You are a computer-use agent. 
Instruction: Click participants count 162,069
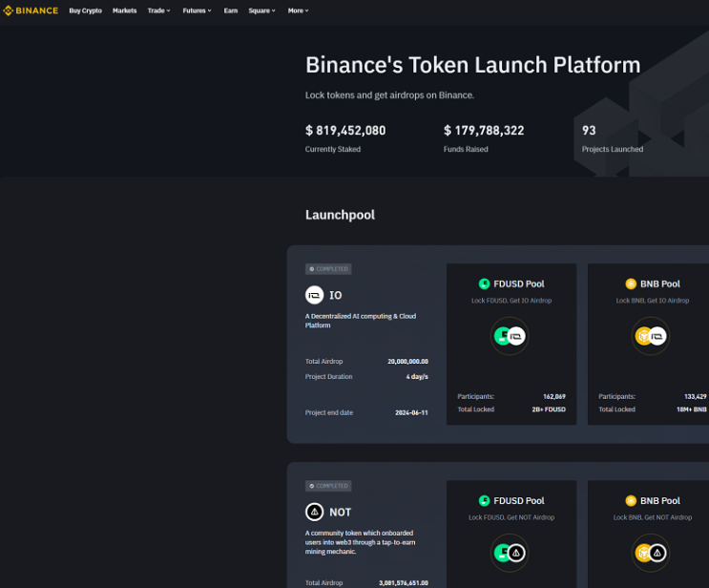click(554, 397)
